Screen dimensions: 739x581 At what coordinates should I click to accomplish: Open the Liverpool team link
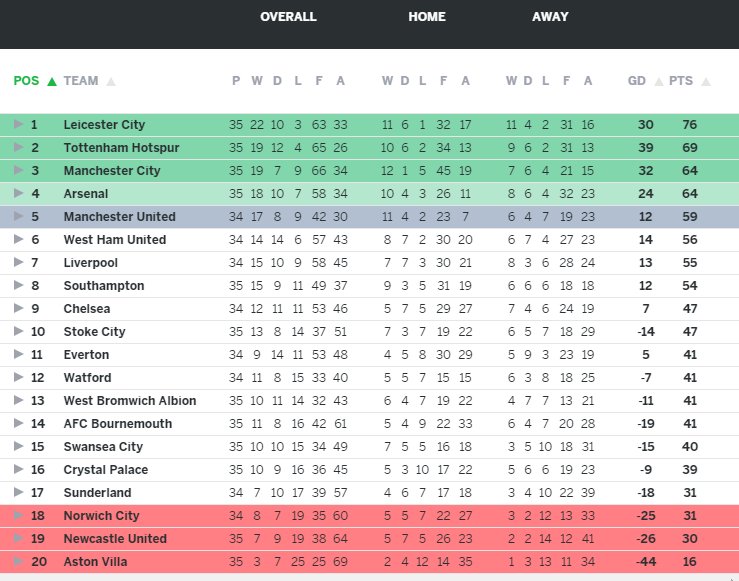(x=90, y=263)
